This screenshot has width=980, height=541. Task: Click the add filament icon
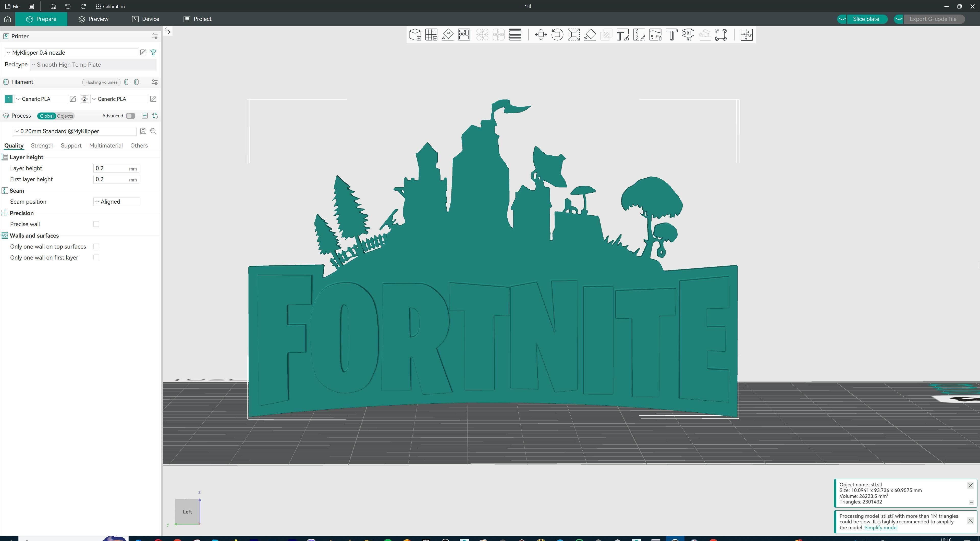click(x=137, y=82)
